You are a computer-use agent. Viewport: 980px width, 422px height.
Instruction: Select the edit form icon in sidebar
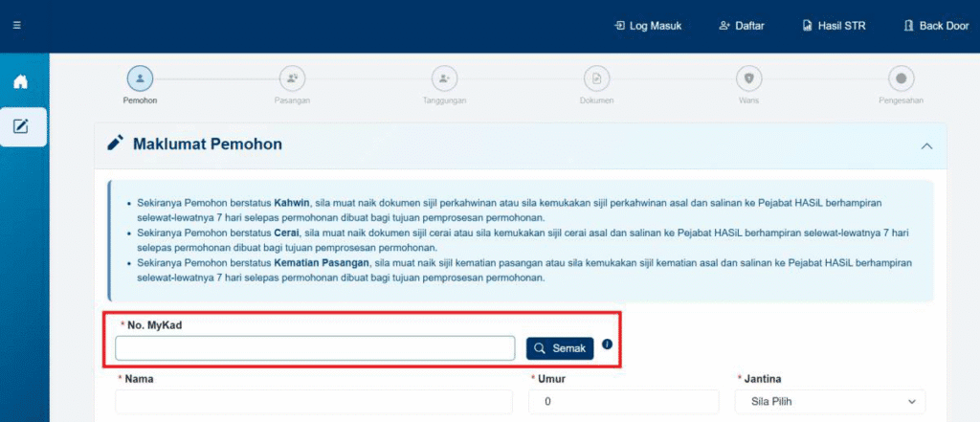coord(20,126)
